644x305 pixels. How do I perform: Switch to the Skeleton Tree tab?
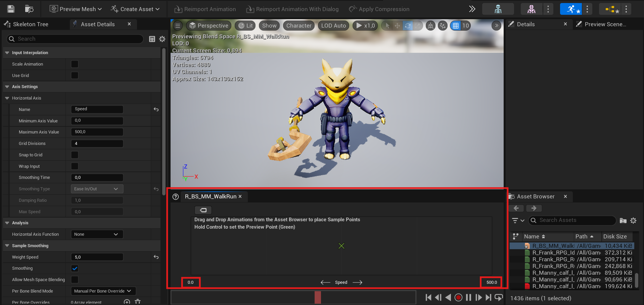click(27, 24)
